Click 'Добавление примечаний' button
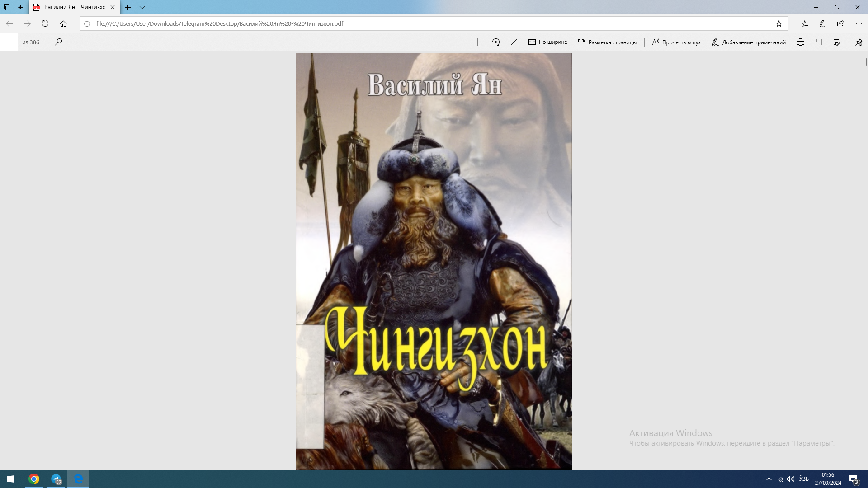The image size is (868, 488). point(749,42)
